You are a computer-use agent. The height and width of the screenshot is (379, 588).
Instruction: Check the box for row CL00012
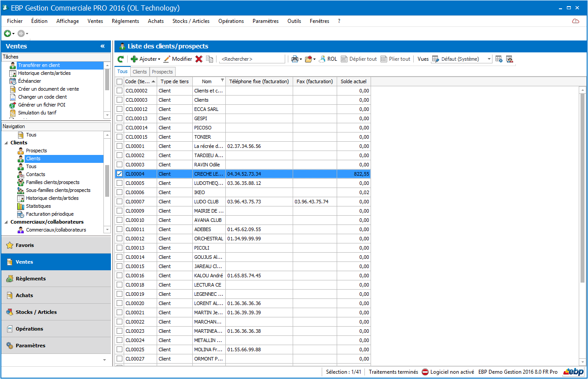tap(120, 239)
